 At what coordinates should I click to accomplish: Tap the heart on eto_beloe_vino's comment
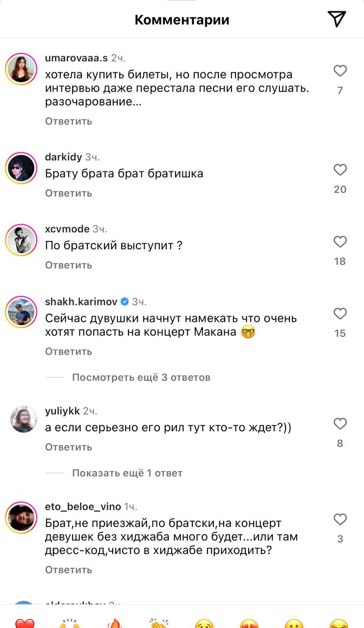point(340,520)
